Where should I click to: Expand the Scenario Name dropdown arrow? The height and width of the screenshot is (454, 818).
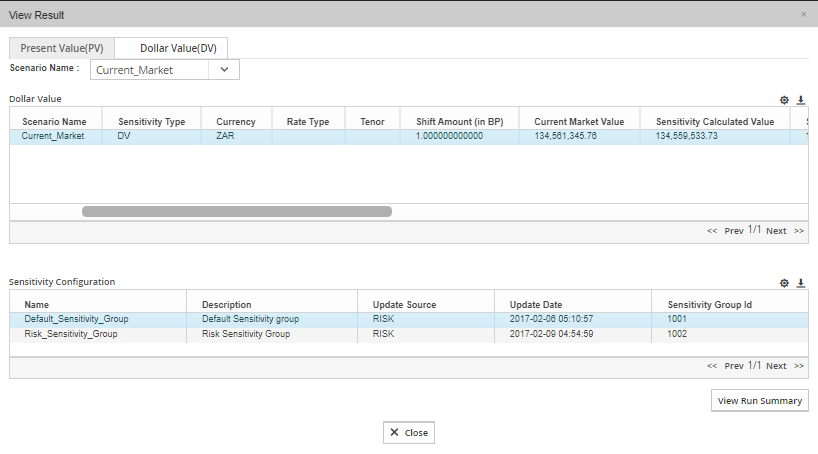click(x=224, y=70)
